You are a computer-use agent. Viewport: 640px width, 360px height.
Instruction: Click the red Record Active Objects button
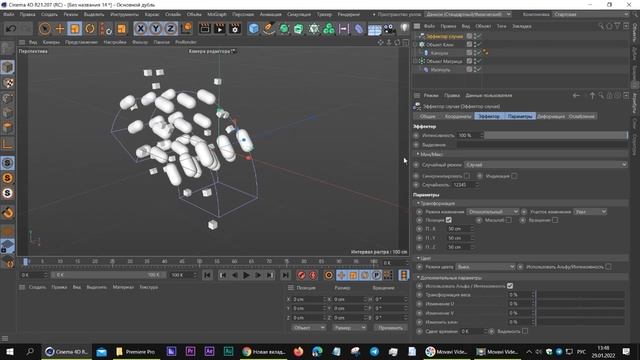(301, 275)
